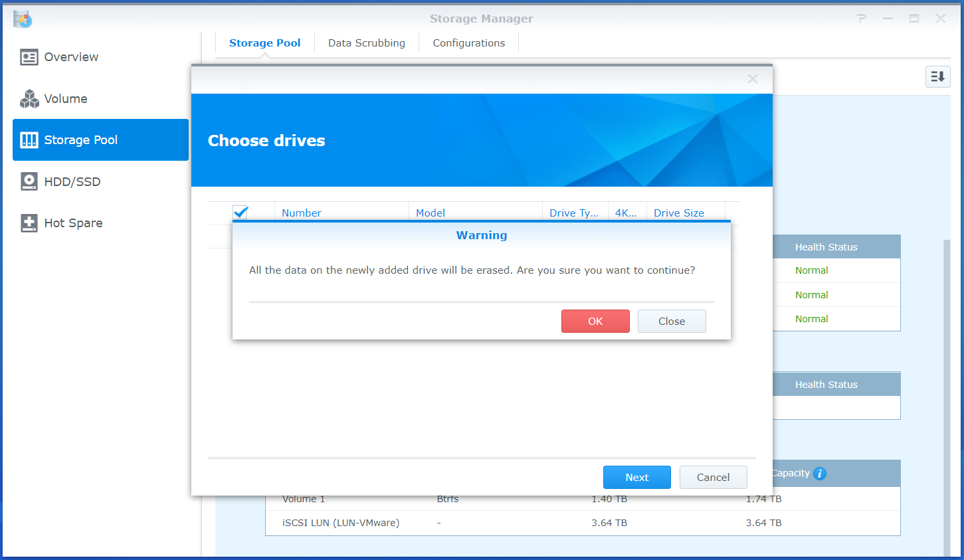Click the Drive Type column header
This screenshot has width=964, height=560.
click(575, 213)
